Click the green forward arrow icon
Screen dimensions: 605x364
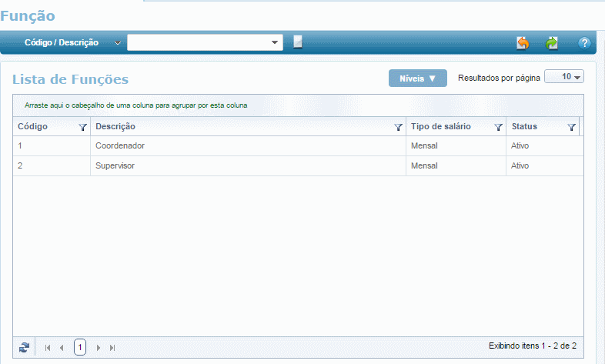pos(552,43)
